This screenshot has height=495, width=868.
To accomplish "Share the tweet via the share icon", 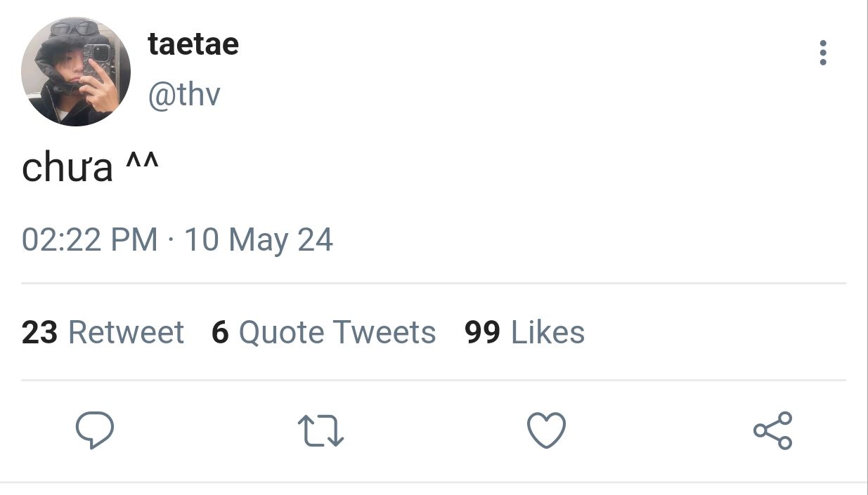I will [x=772, y=430].
